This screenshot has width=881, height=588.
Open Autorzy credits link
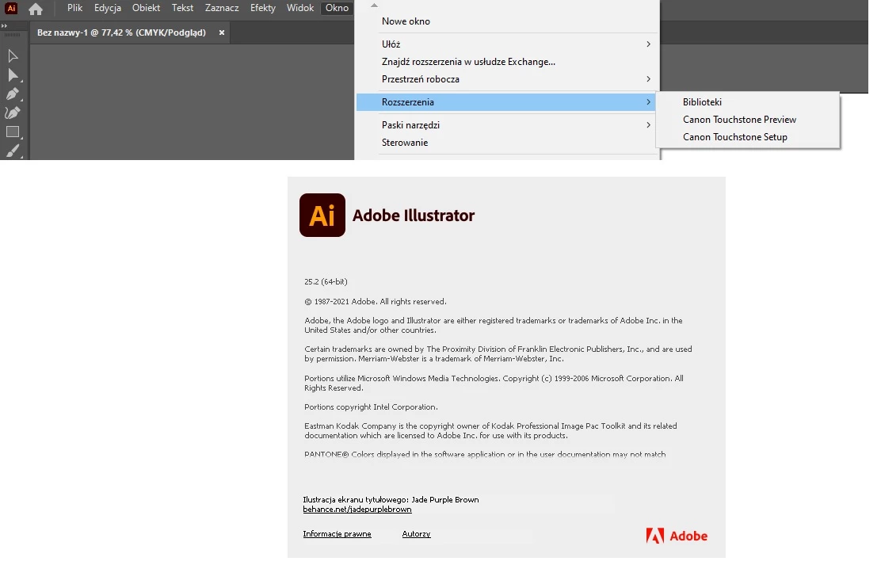coord(417,534)
